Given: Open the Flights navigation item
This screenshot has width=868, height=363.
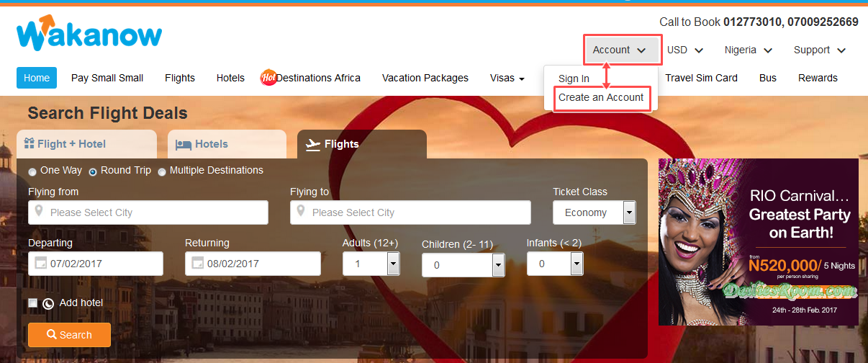Looking at the screenshot, I should pyautogui.click(x=180, y=78).
